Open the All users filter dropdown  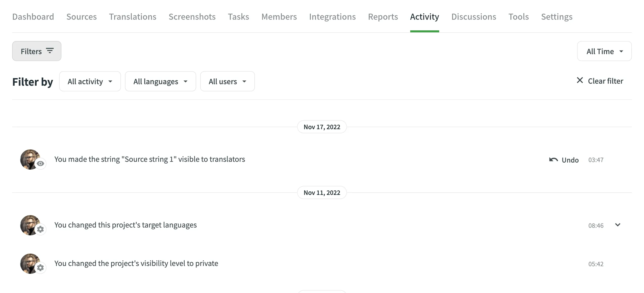227,81
